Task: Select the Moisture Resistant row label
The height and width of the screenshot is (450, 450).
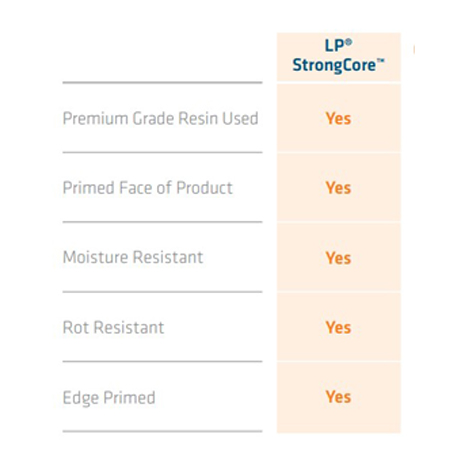Action: [x=133, y=257]
